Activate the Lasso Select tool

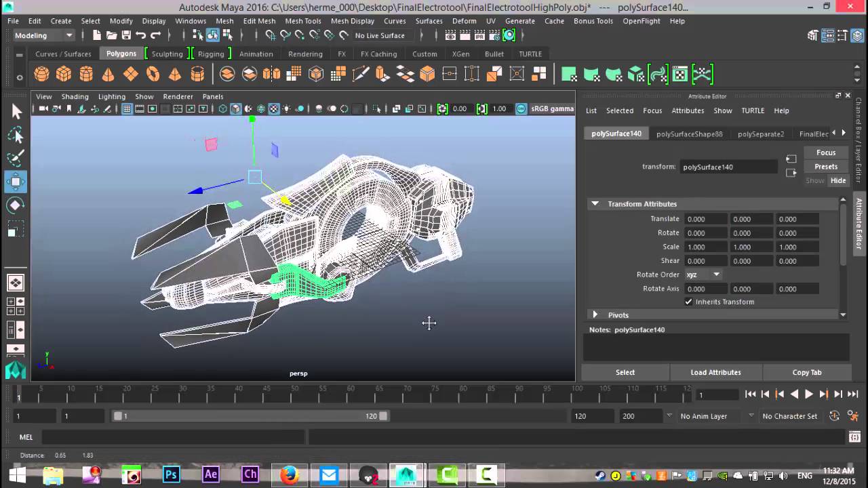(x=16, y=136)
